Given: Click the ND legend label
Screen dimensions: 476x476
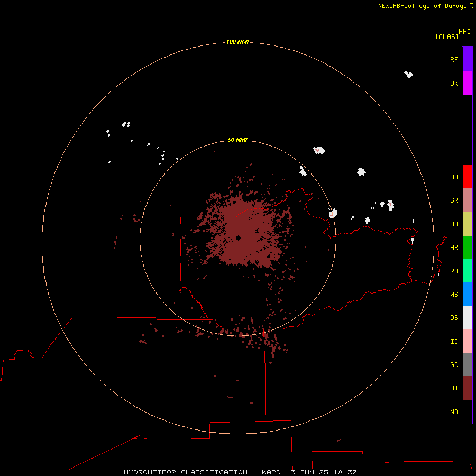Looking at the screenshot, I should coord(454,412).
